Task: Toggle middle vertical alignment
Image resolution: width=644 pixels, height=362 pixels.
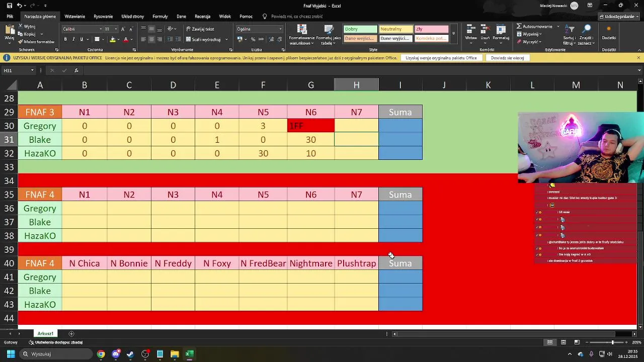Action: [151, 29]
